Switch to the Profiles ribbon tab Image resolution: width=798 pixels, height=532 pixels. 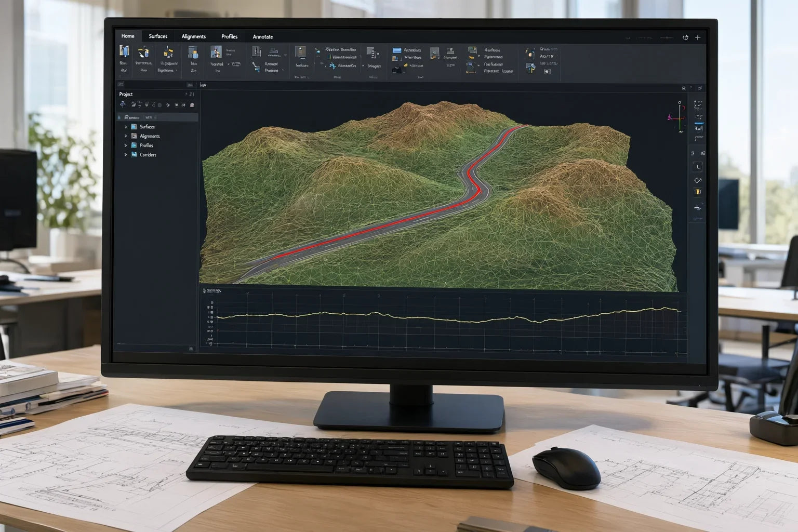pyautogui.click(x=229, y=36)
